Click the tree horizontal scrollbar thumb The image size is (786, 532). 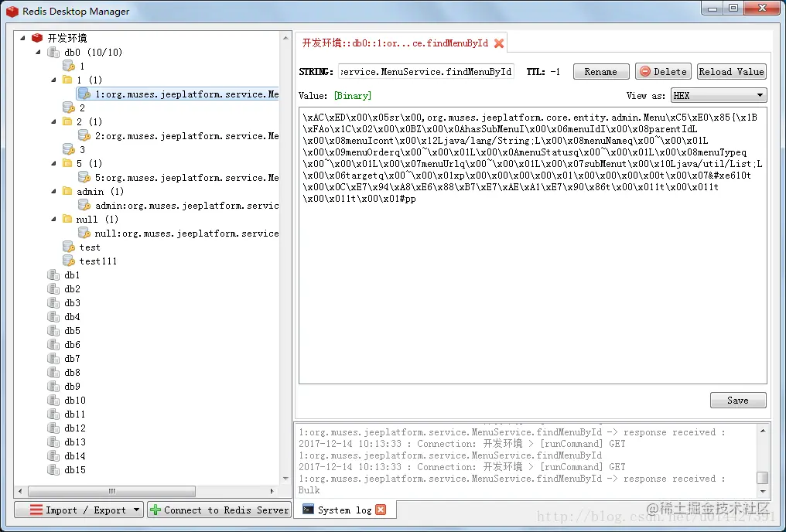click(x=111, y=491)
